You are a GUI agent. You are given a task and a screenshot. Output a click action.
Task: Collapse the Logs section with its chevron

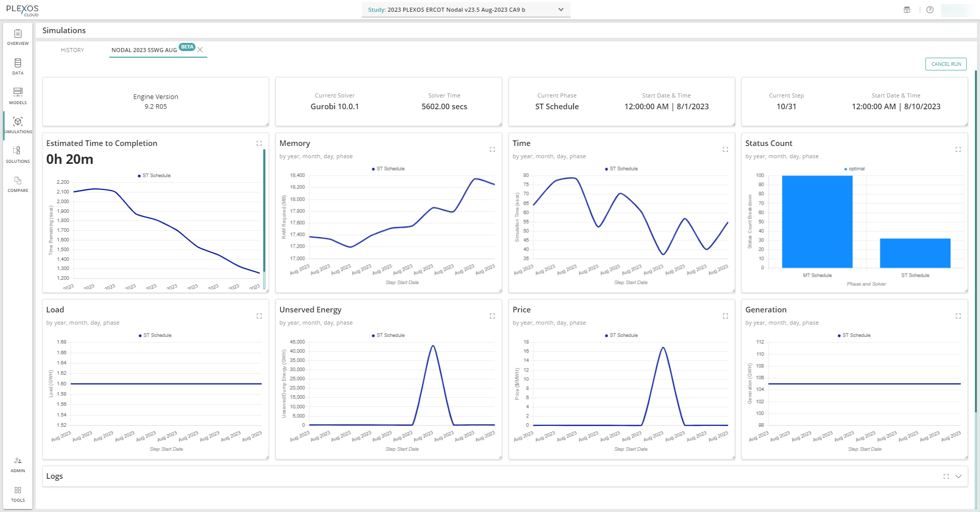tap(959, 476)
